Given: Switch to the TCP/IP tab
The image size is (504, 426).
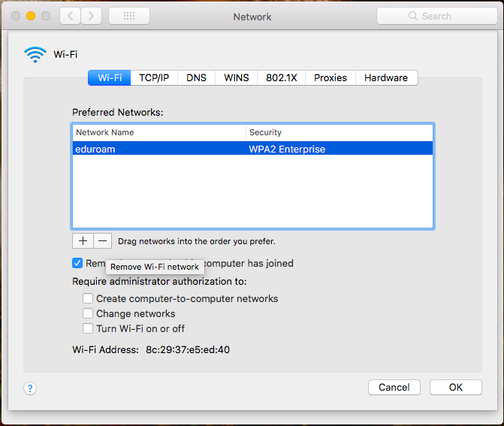Looking at the screenshot, I should 154,78.
